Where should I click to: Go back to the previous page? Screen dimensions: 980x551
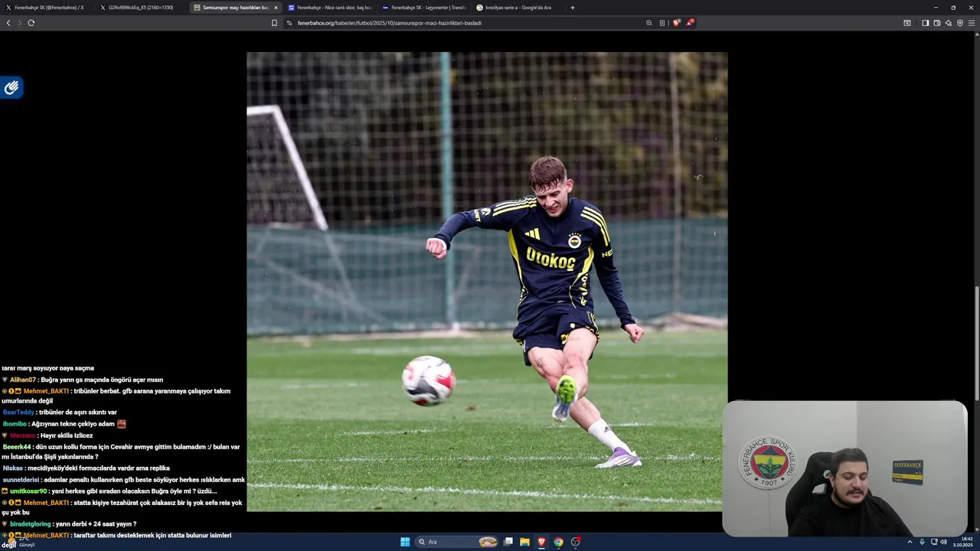8,23
